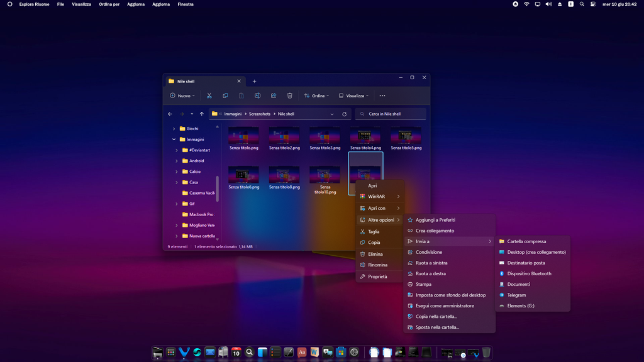Choose Proprietà in the context menu
This screenshot has width=644, height=362.
379,277
